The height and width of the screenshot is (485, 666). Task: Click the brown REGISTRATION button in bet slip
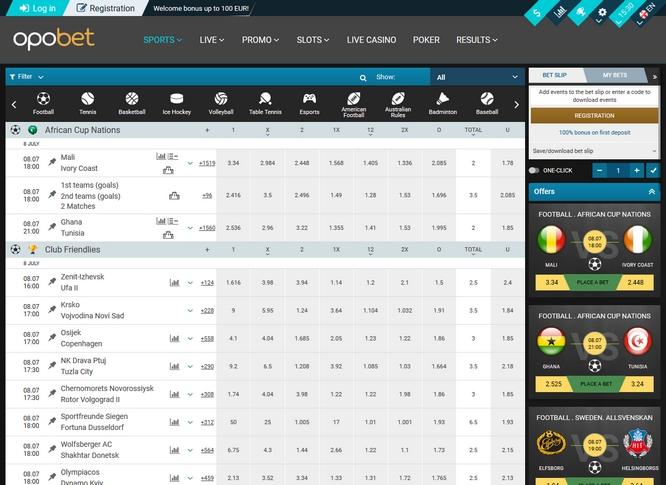click(594, 116)
